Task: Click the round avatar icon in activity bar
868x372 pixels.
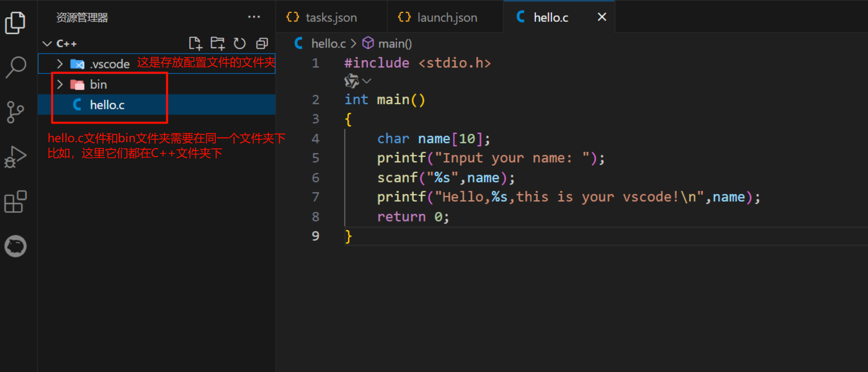Action: pos(15,246)
